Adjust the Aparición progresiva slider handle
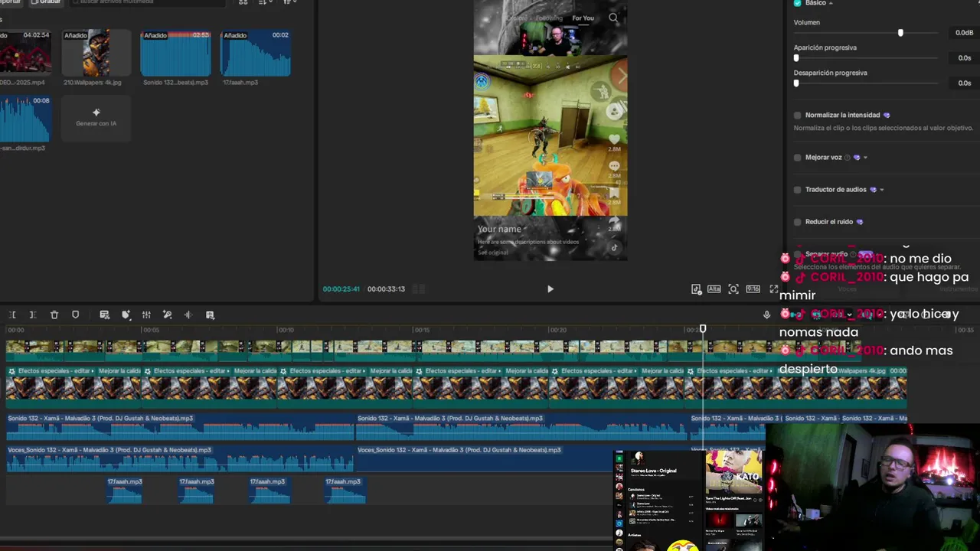The image size is (980, 551). pos(796,58)
